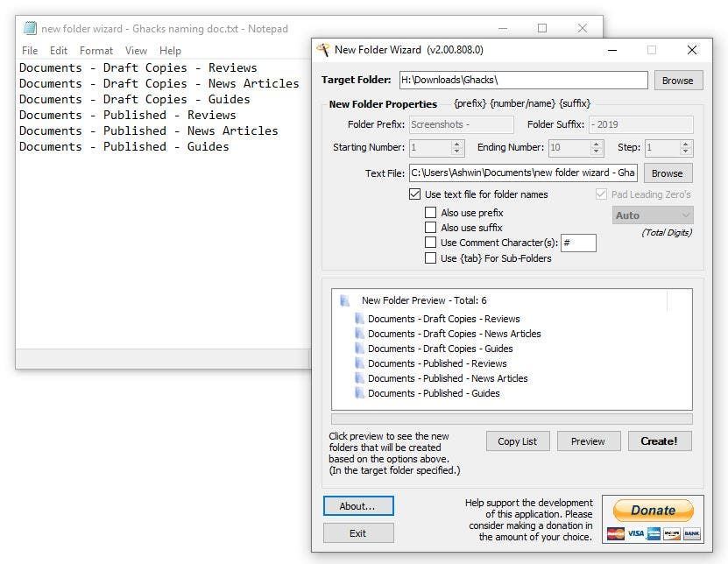Image resolution: width=728 pixels, height=564 pixels.
Task: Click Browse next to Target Folder
Action: [x=678, y=81]
